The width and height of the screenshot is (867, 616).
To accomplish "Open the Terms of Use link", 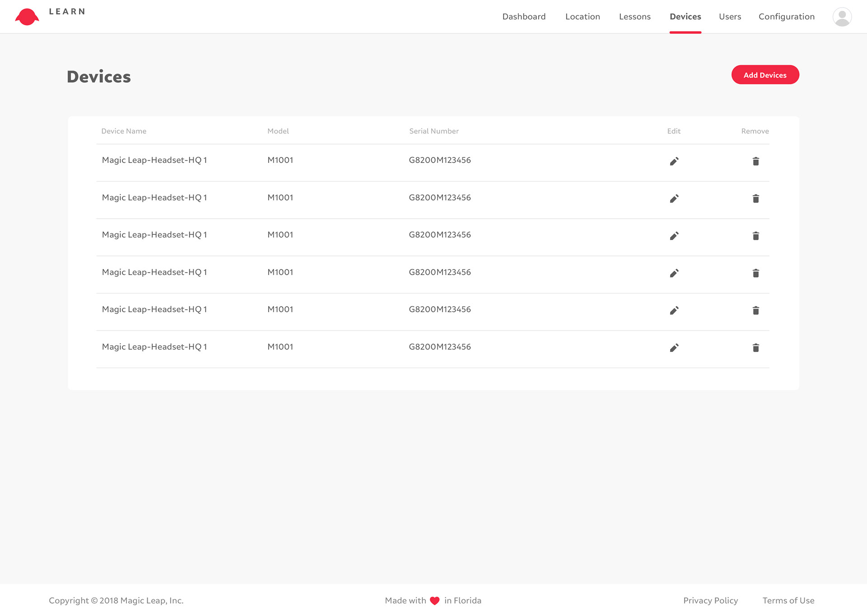I will point(788,601).
